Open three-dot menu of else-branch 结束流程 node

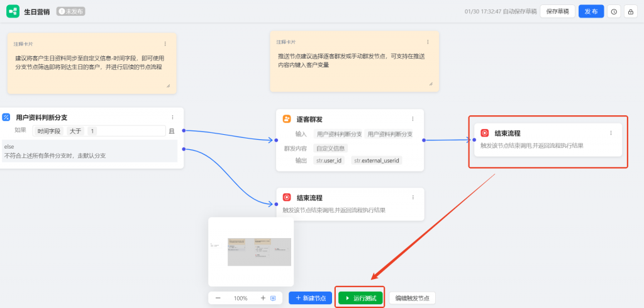coord(413,197)
